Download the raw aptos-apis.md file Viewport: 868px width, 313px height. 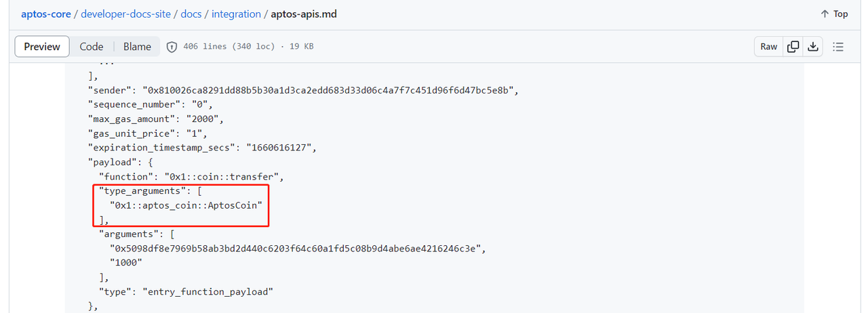tap(812, 47)
